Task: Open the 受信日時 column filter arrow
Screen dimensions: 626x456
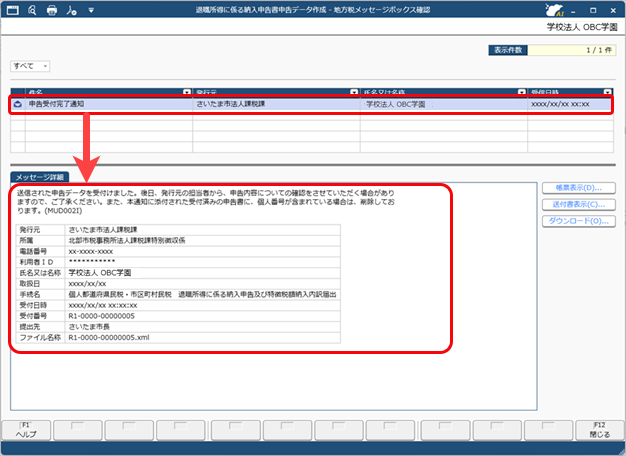Action: [608, 92]
